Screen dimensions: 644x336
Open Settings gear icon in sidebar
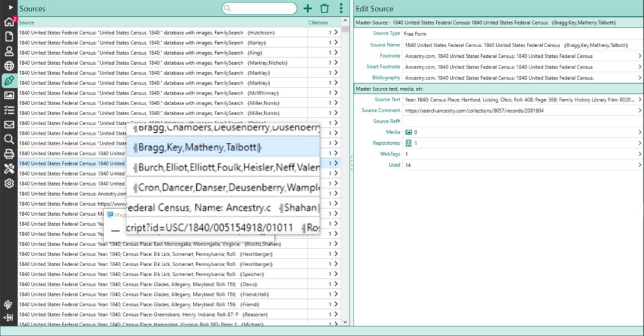(x=9, y=183)
